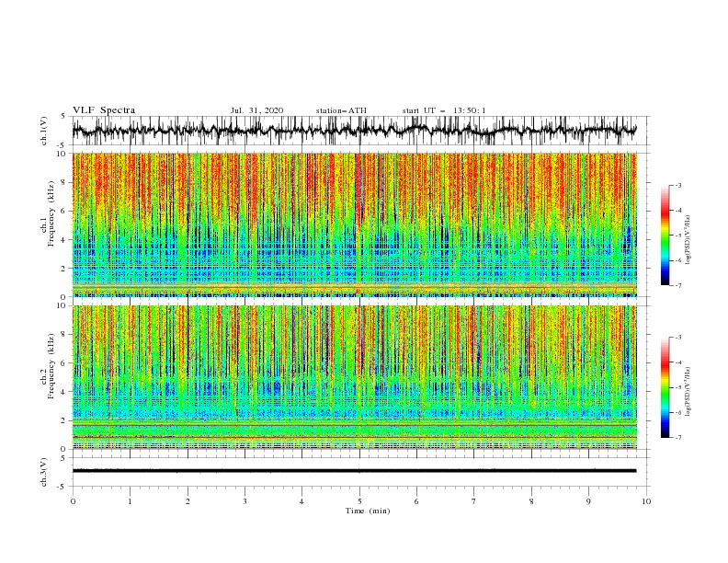Click the ch.1 voltage waveform trace
Screen dimensions: 728x563
pyautogui.click(x=355, y=131)
